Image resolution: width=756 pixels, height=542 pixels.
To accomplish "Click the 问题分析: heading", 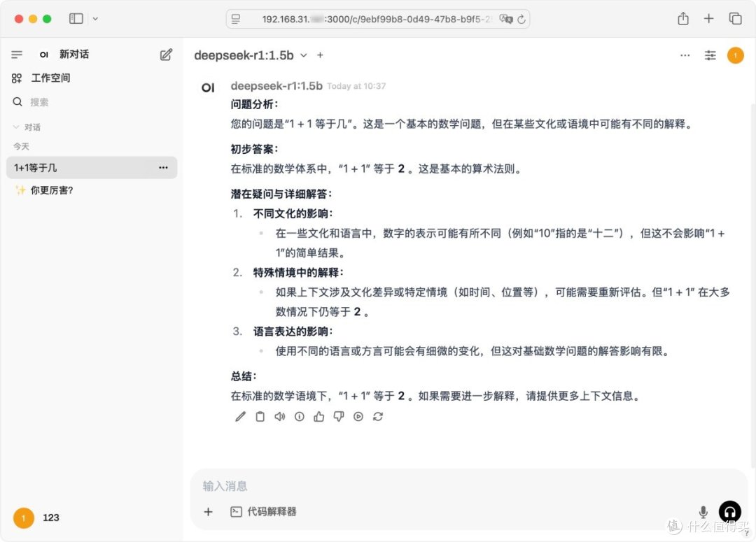I will coord(255,104).
